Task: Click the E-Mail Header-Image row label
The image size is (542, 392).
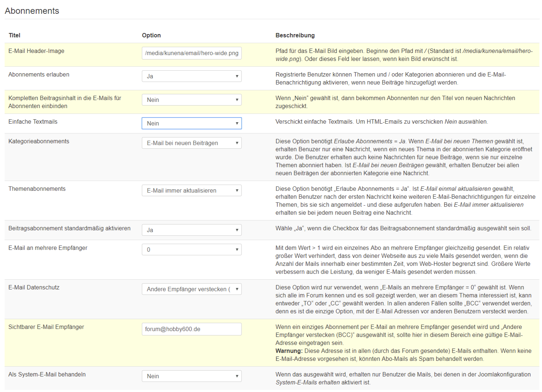Action: tap(36, 51)
